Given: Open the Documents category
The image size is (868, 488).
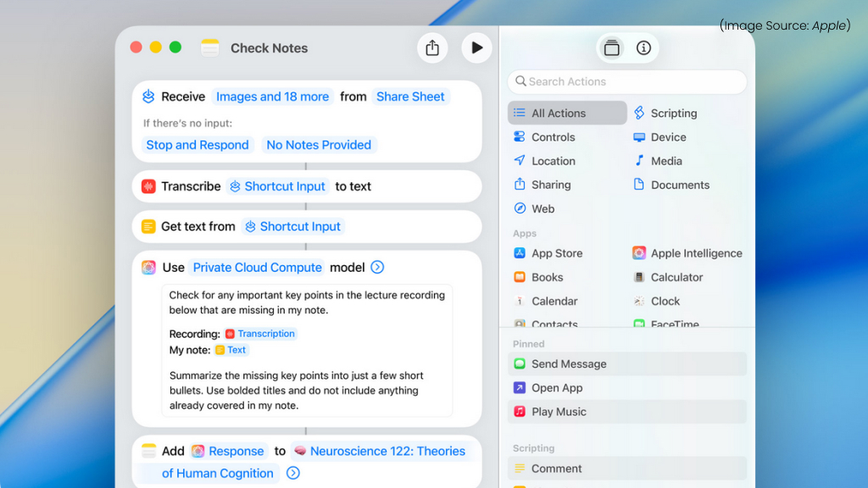Looking at the screenshot, I should pyautogui.click(x=671, y=185).
